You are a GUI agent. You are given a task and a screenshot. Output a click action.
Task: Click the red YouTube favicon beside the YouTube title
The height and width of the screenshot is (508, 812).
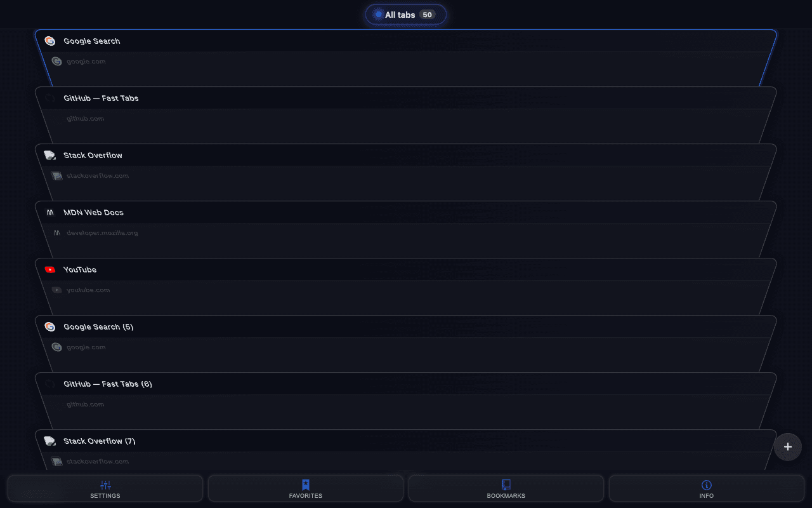(x=50, y=270)
